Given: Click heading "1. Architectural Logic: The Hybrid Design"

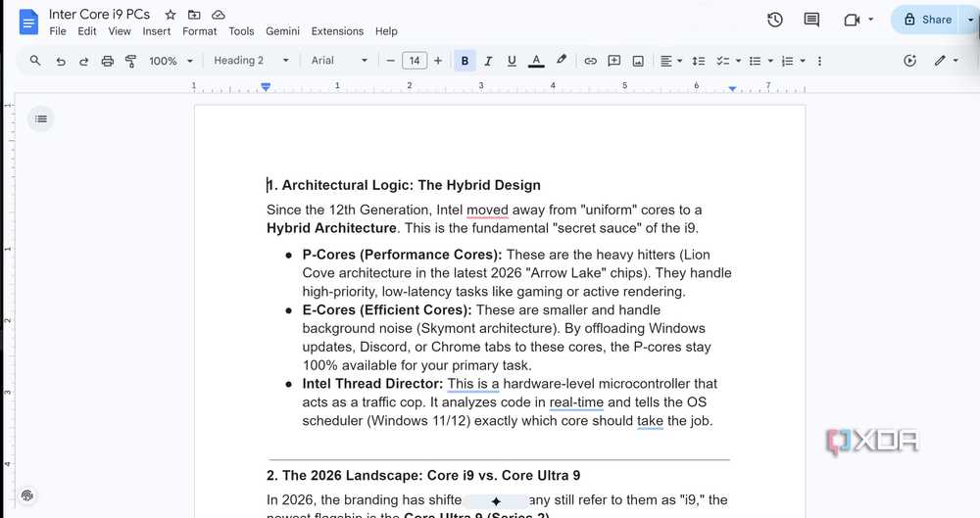Looking at the screenshot, I should click(404, 185).
